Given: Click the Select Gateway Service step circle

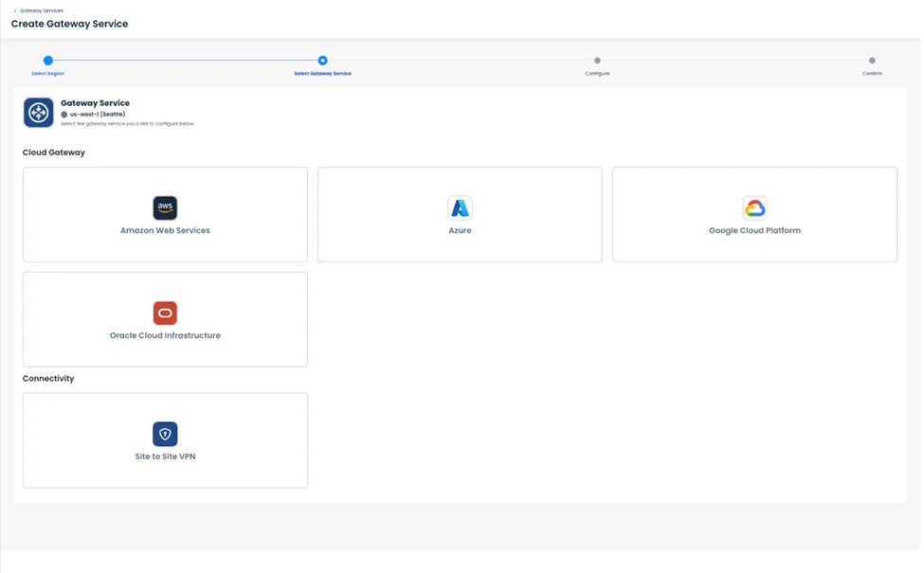Looking at the screenshot, I should 322,60.
